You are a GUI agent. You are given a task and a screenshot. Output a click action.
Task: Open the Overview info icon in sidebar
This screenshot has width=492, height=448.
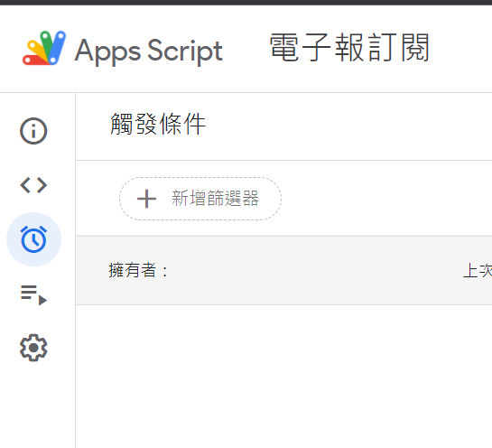33,131
